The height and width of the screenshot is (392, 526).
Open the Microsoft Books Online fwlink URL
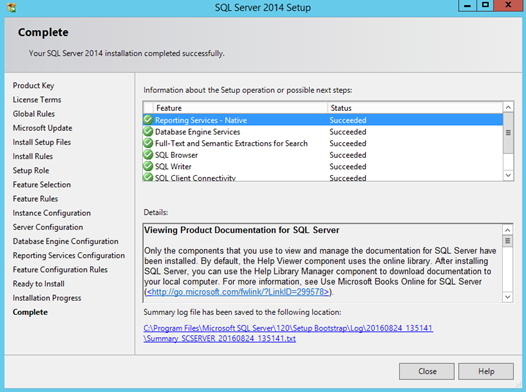238,292
